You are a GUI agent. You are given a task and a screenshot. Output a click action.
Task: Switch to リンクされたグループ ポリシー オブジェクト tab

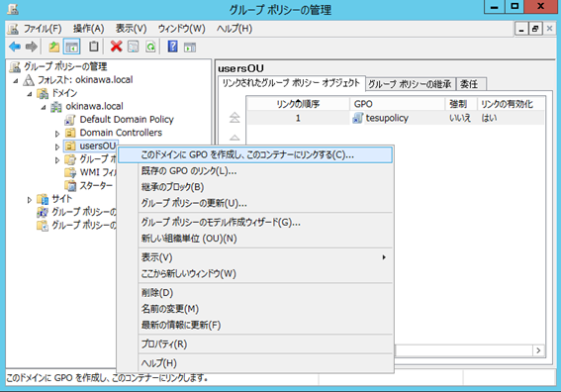coord(291,83)
